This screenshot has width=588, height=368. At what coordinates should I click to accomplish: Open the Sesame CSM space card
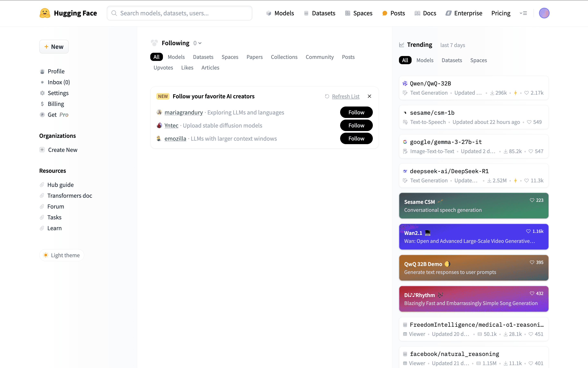[x=474, y=206]
